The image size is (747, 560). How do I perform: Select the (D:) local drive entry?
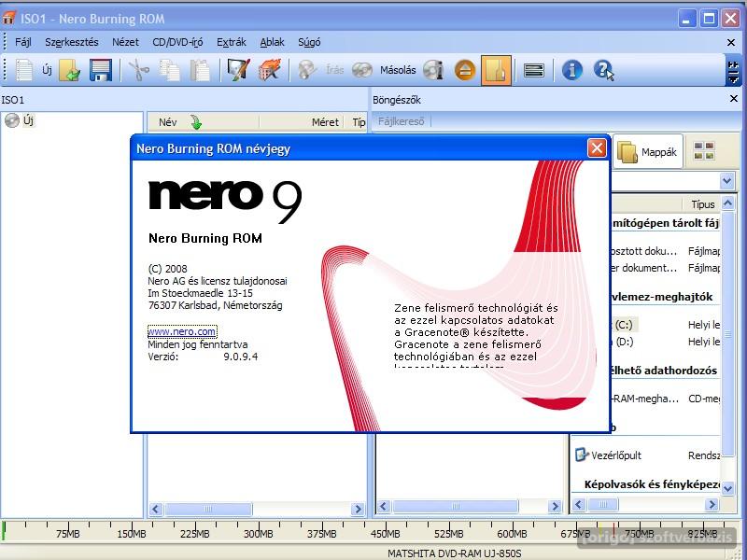[x=624, y=342]
